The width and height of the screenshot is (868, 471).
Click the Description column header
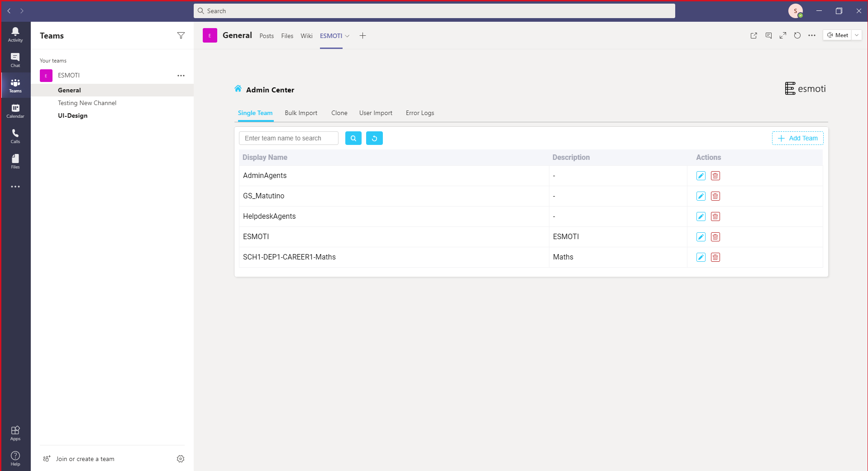pyautogui.click(x=571, y=158)
